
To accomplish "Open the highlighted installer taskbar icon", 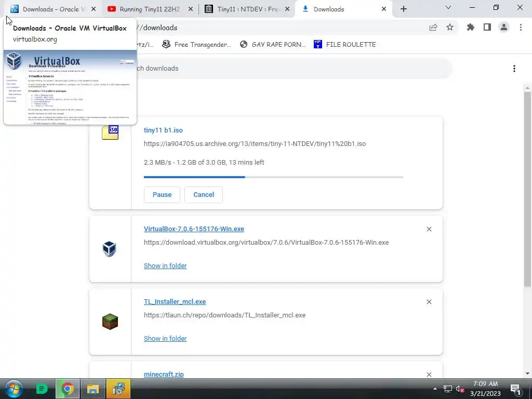I will (118, 389).
